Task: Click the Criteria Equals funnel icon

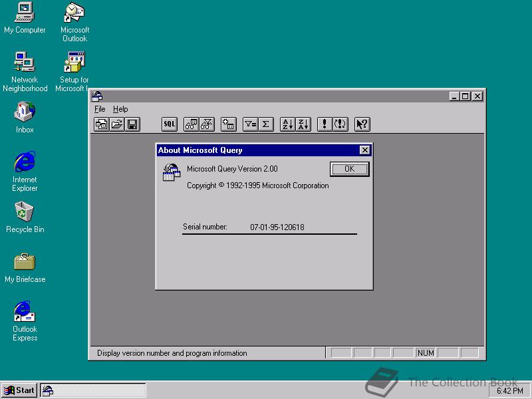Action: point(251,124)
